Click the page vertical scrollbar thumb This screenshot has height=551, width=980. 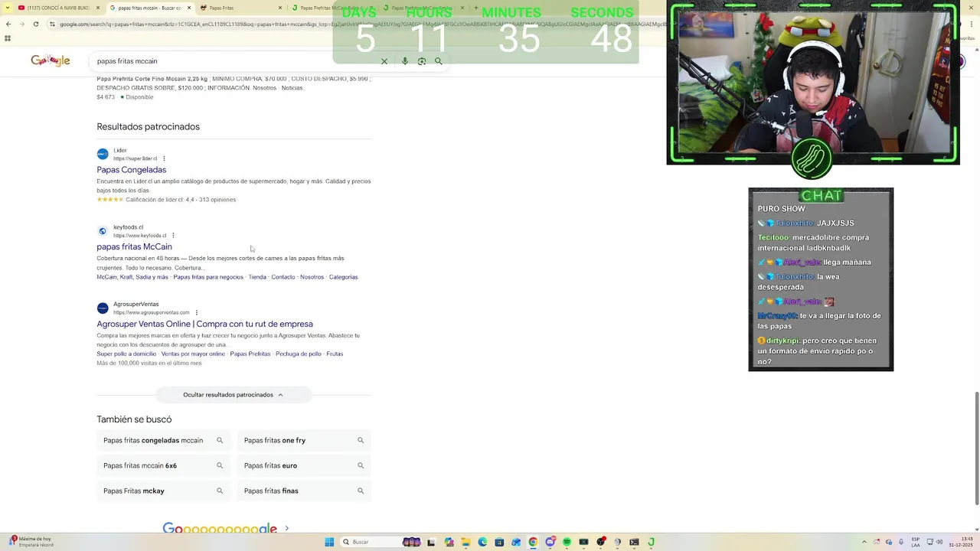(x=976, y=448)
